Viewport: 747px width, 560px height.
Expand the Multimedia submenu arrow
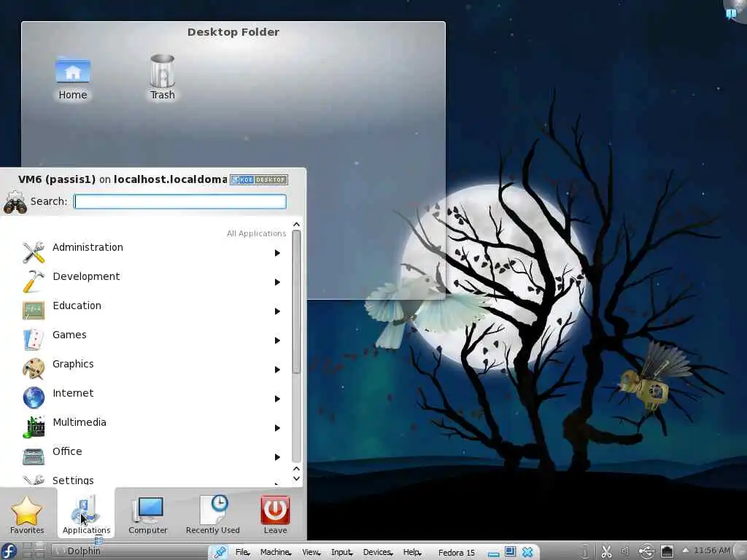(x=277, y=427)
